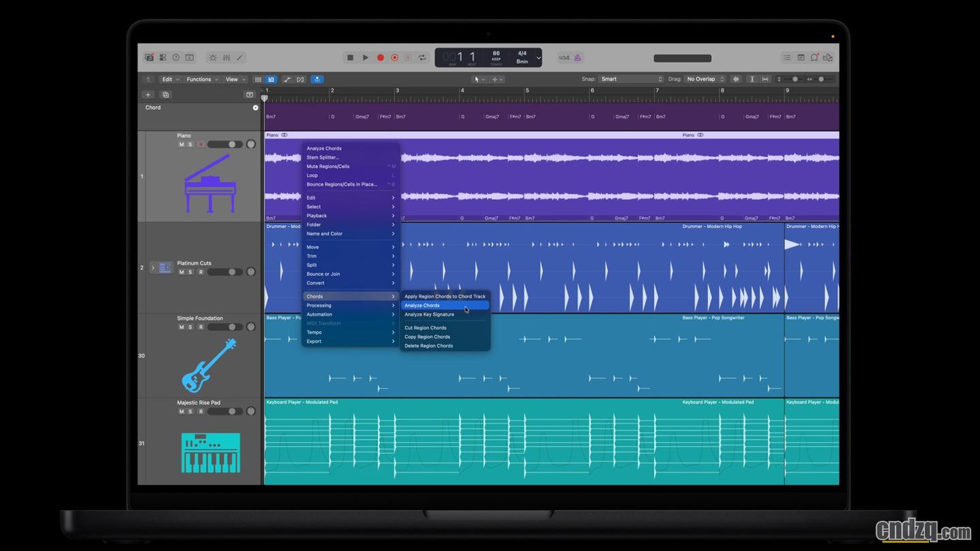The image size is (980, 551).
Task: Mute the Piano track
Action: [x=181, y=144]
